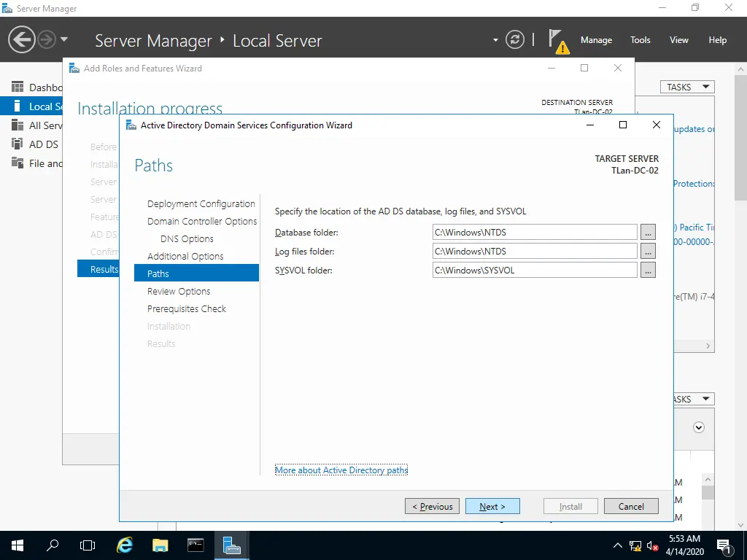Select Results in Add Roles wizard
Screen dimensions: 747x560
click(x=98, y=269)
